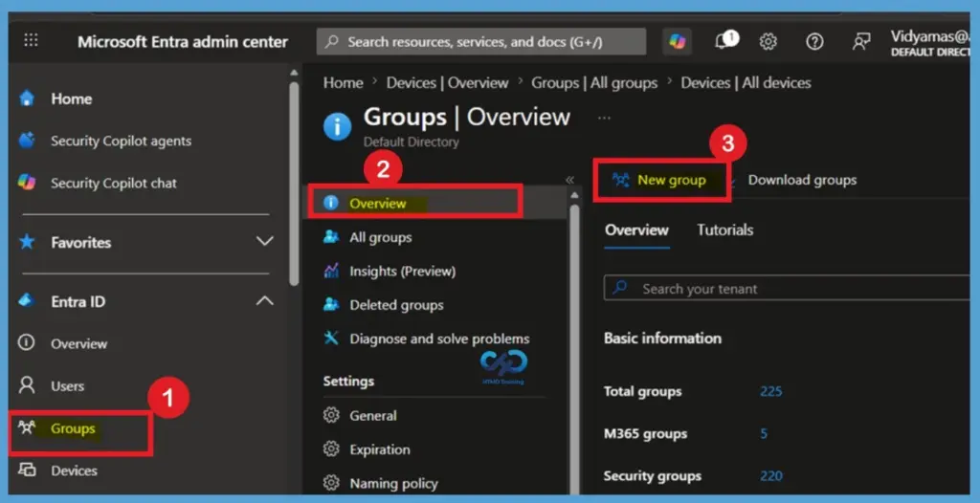Go to Devices | All devices breadcrumb
This screenshot has height=503, width=980.
coord(746,82)
